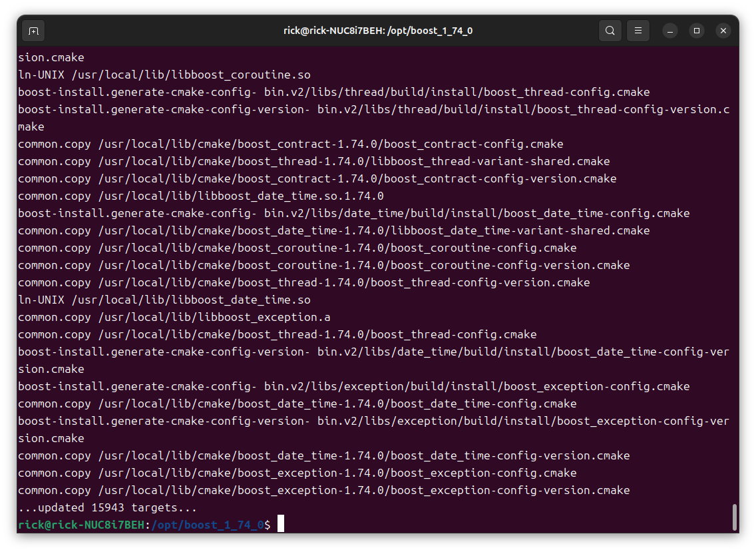Click the window title rick@rick-NUC8i7BEH: /opt/boost_1_74_0
The image size is (756, 552).
(378, 31)
